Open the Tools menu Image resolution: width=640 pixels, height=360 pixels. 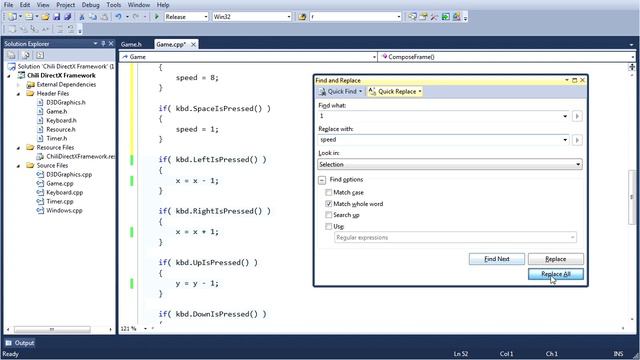point(113,5)
